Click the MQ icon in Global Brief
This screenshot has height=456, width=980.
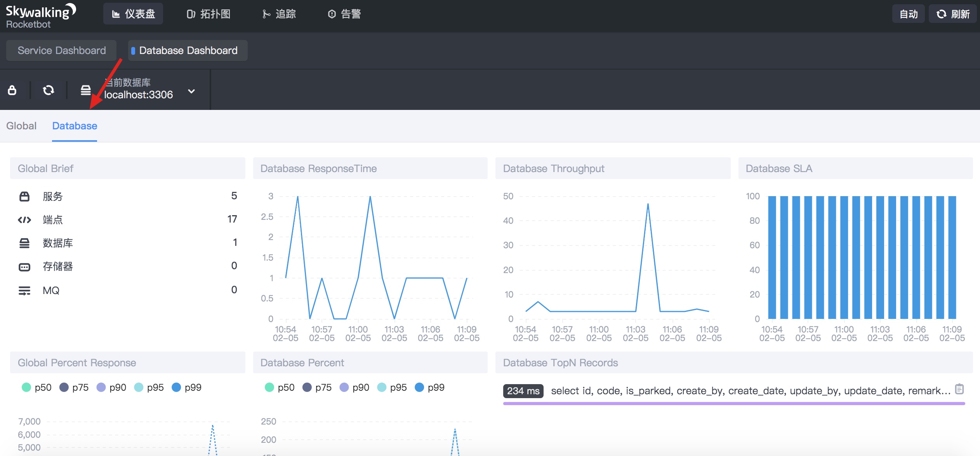point(24,291)
